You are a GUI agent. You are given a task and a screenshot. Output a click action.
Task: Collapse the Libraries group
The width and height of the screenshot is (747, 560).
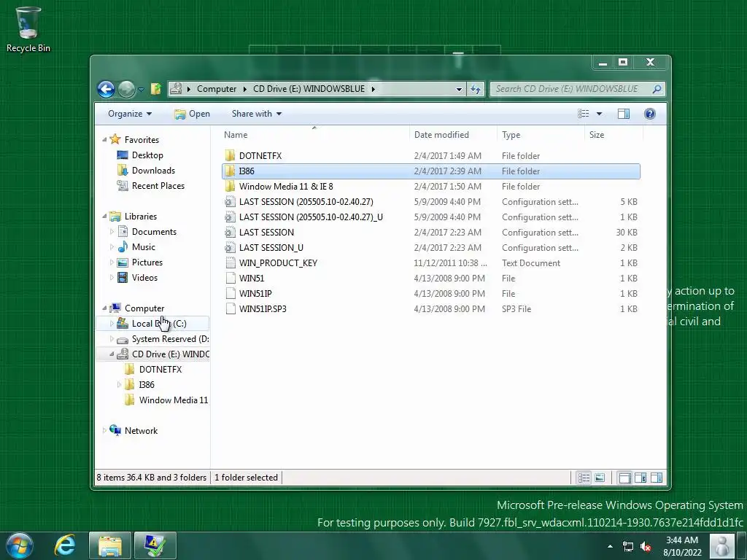(104, 216)
